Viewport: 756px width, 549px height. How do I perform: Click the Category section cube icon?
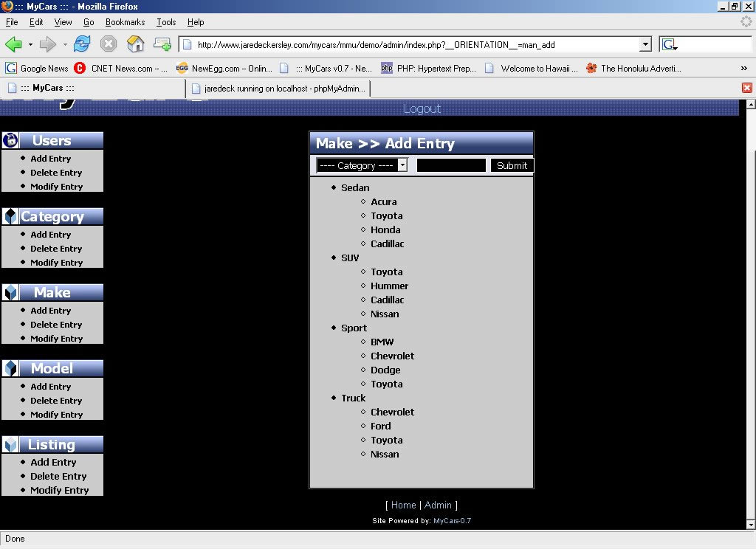(x=10, y=216)
